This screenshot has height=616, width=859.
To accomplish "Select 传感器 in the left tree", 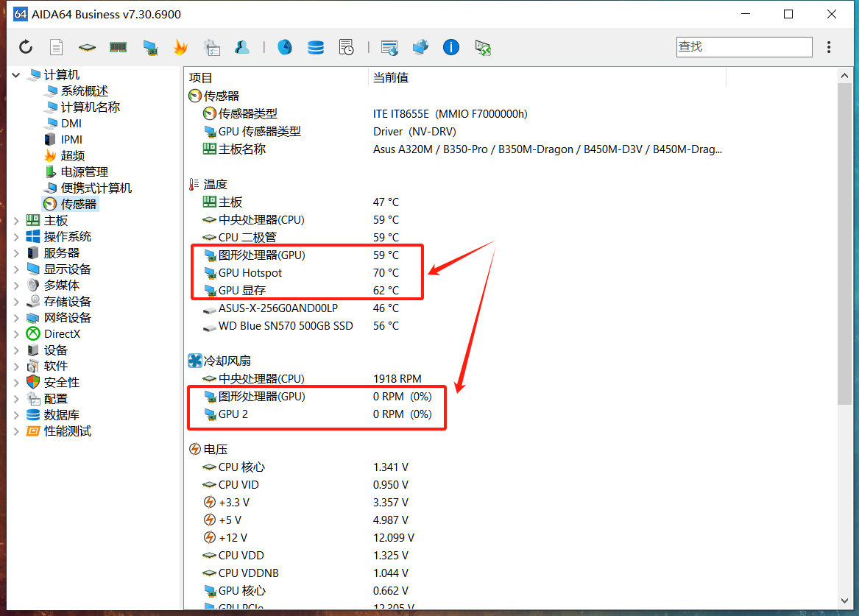I will pos(78,205).
